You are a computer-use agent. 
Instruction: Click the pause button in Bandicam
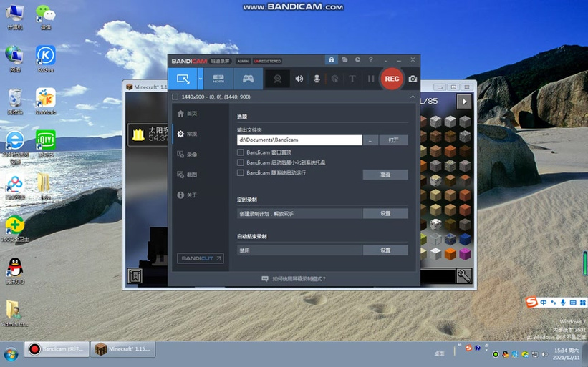click(x=371, y=79)
